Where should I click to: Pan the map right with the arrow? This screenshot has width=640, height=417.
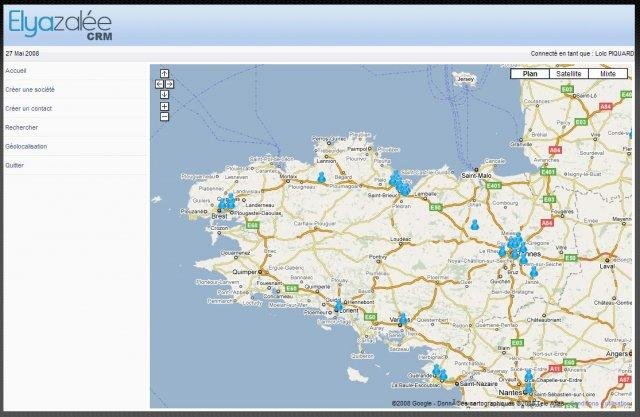(169, 84)
